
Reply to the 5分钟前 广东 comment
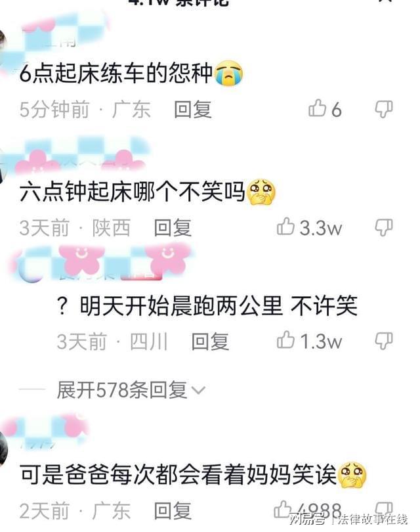(192, 109)
